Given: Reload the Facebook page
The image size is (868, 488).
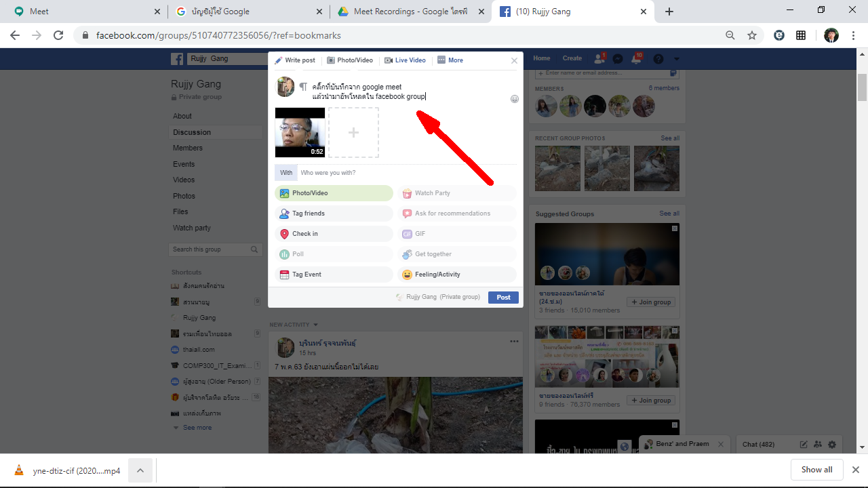Looking at the screenshot, I should [x=58, y=35].
